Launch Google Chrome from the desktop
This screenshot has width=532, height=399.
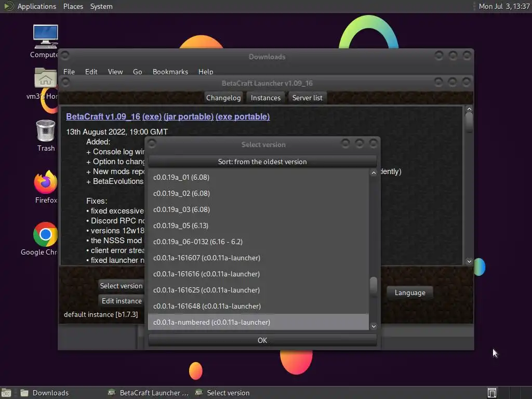pyautogui.click(x=45, y=238)
